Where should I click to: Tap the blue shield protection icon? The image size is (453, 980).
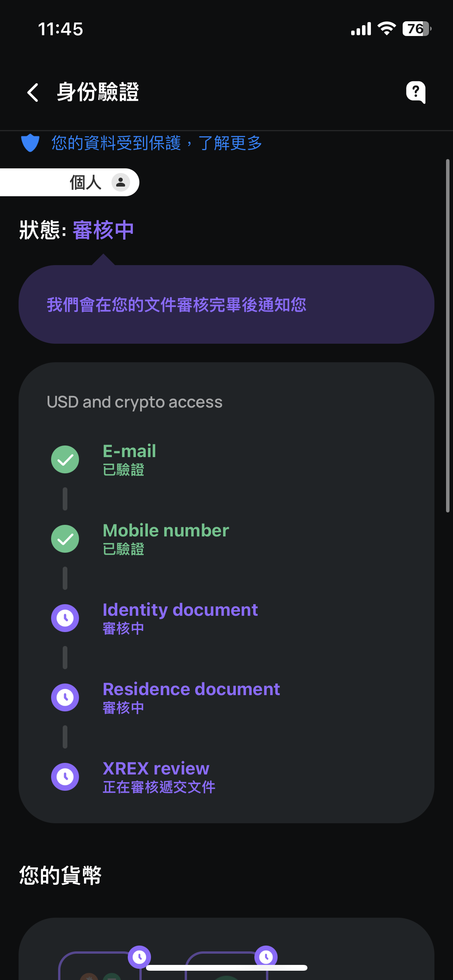point(30,143)
